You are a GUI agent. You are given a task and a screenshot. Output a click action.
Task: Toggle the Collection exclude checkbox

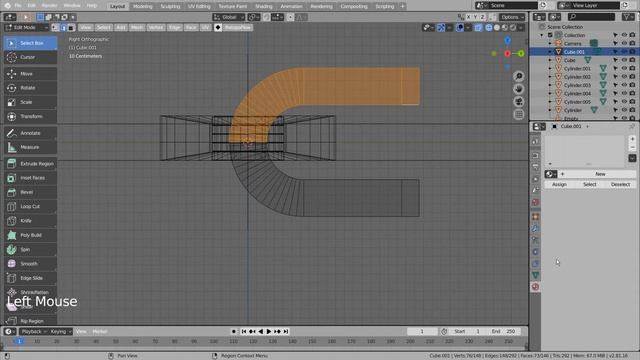(x=550, y=35)
